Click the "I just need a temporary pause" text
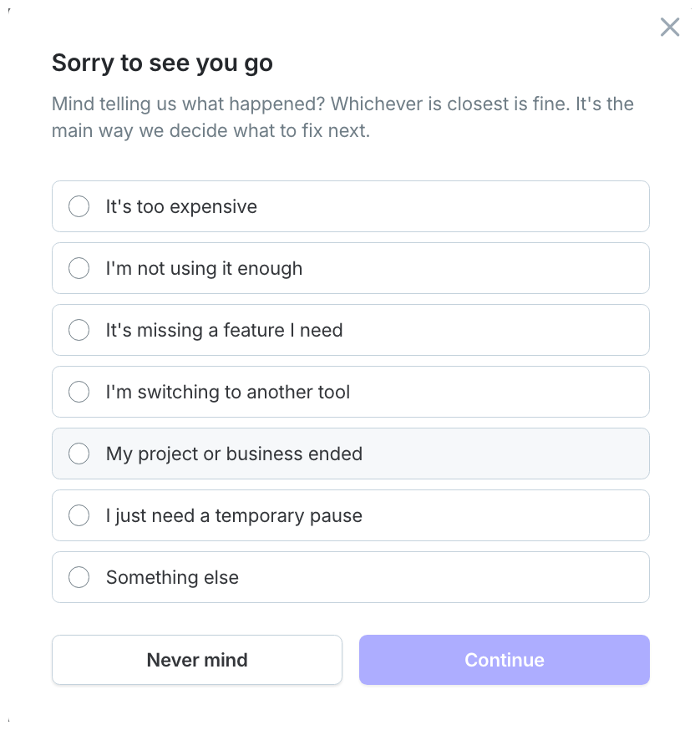Viewport: 700px width, 730px height. [x=234, y=516]
